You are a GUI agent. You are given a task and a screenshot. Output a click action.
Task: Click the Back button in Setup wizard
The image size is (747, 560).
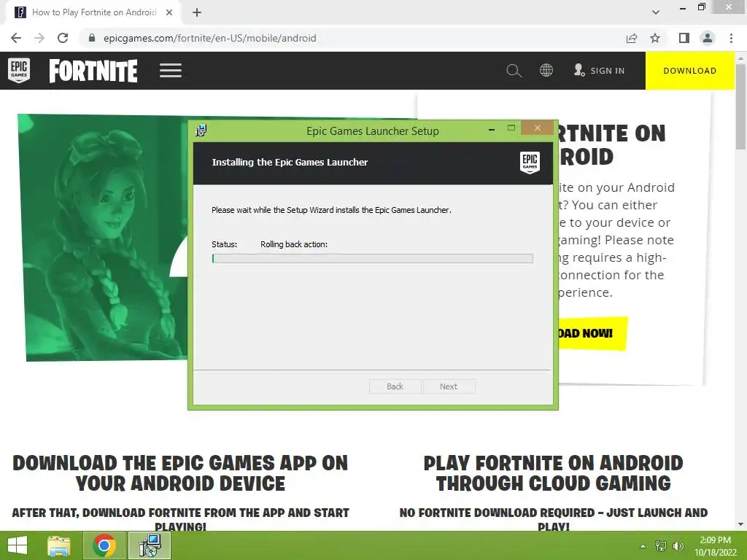click(x=395, y=386)
